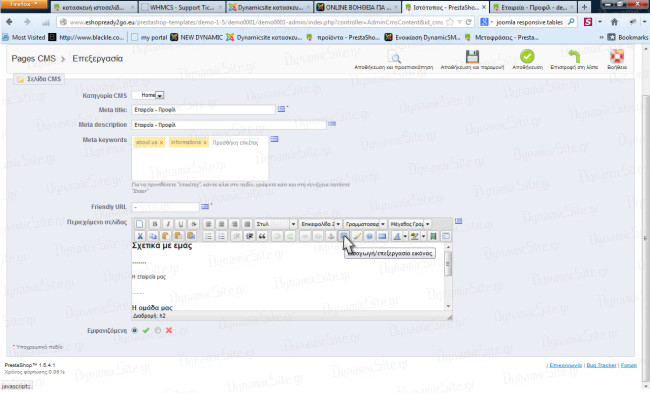Viewport: 650px width, 394px height.
Task: Justify text in the editor toolbar
Action: tap(247, 224)
